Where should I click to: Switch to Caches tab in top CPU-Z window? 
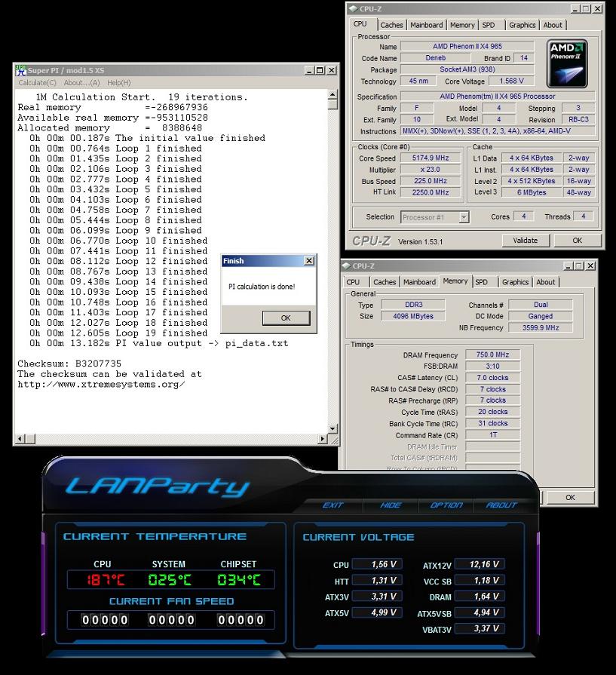click(392, 25)
